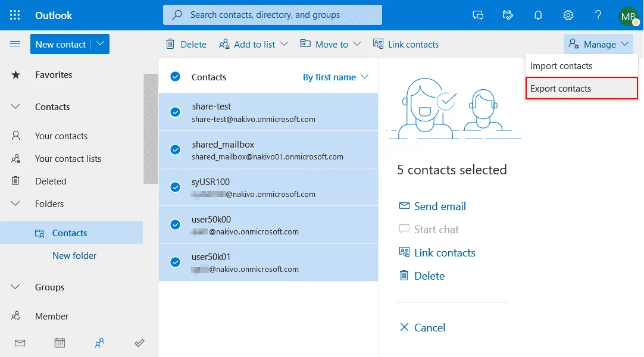The image size is (644, 357).
Task: Click the Help question mark icon
Action: [598, 15]
